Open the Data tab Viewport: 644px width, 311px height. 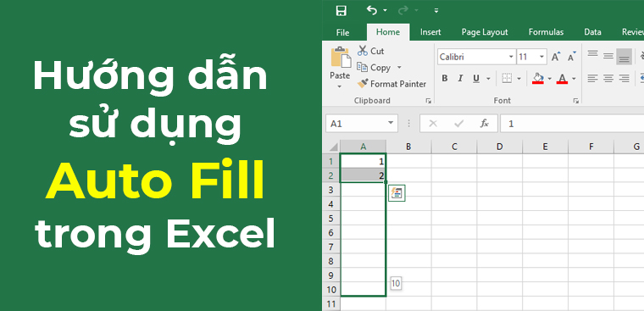point(592,32)
